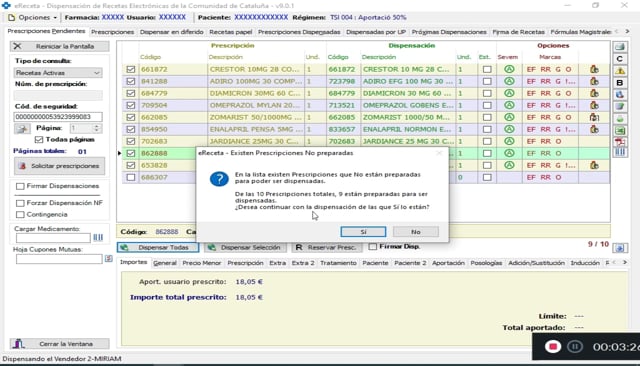This screenshot has height=366, width=640.
Task: Click medicine bottle icon in ADIRO row
Action: pyautogui.click(x=594, y=81)
